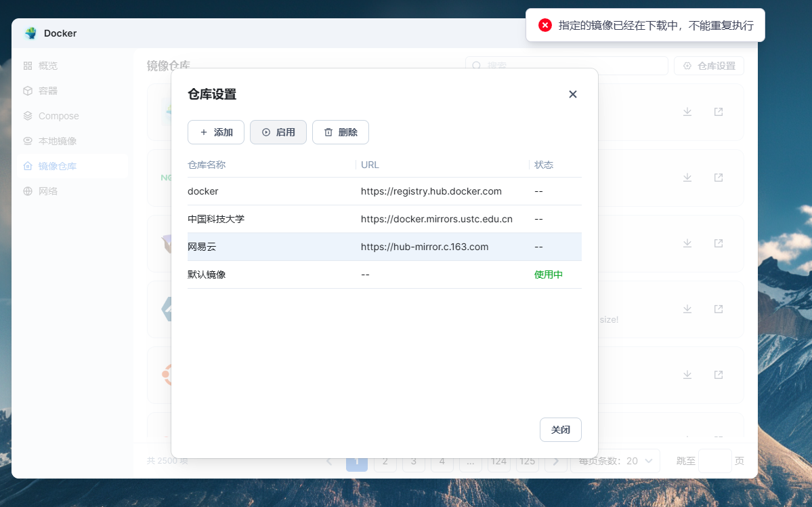Click the 仓库设置 gear button behind dialog
The height and width of the screenshot is (507, 812).
coord(709,66)
